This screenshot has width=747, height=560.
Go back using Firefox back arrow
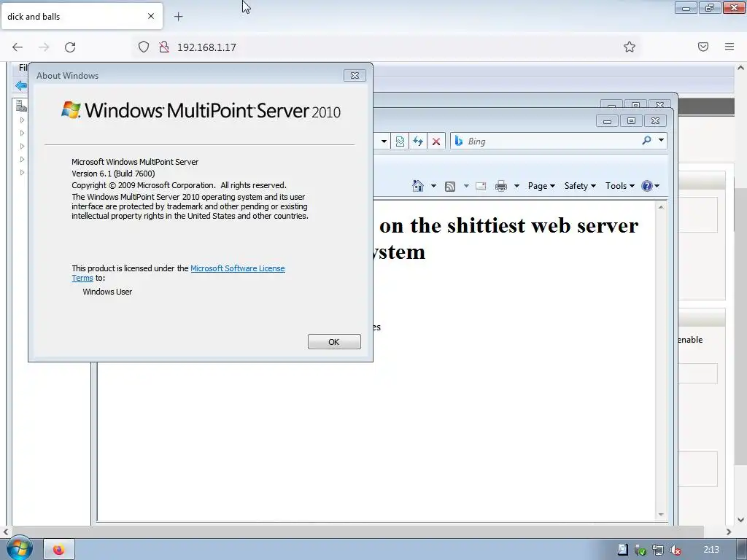18,47
